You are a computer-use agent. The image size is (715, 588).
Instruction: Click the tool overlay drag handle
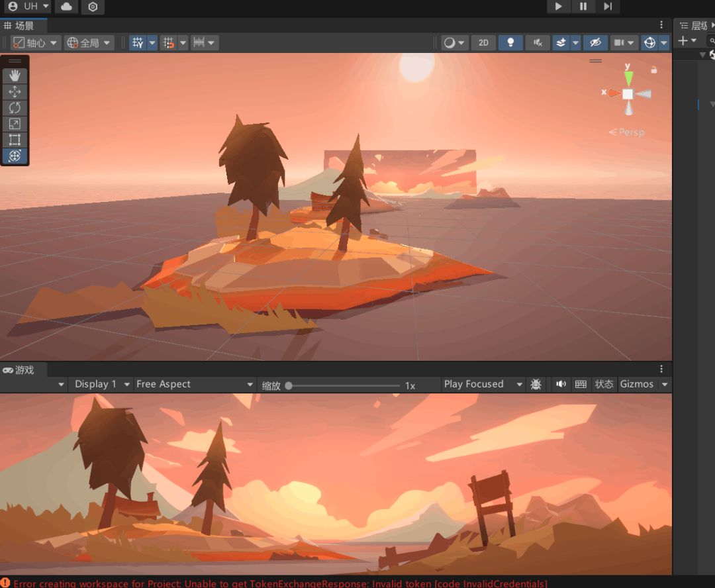point(15,61)
